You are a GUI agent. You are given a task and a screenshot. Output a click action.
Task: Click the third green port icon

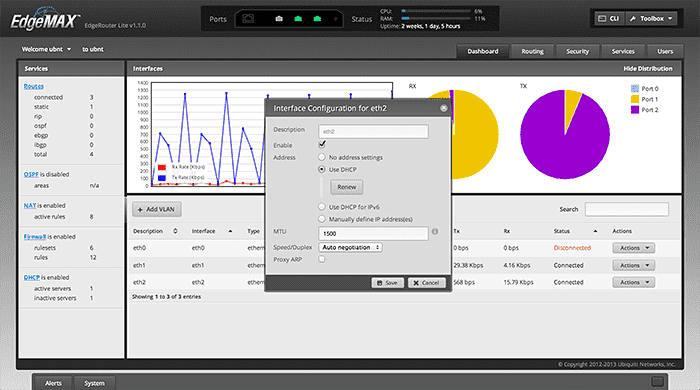298,19
